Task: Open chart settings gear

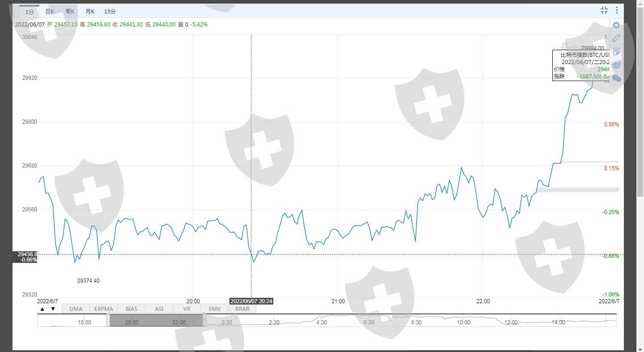Action: tap(616, 25)
